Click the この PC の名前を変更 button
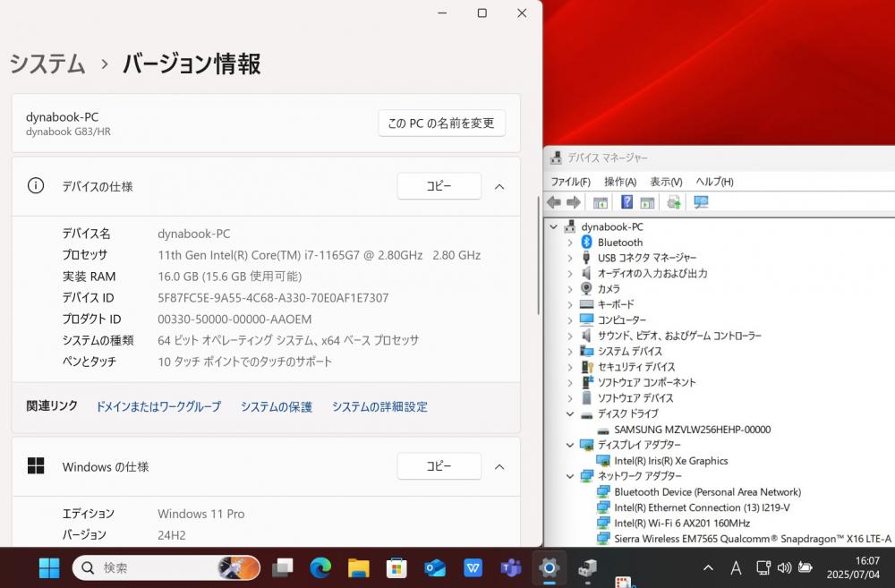 441,124
